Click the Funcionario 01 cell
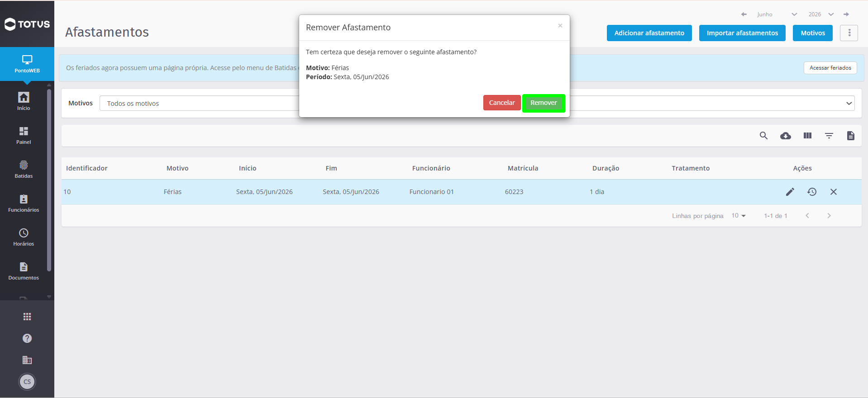The width and height of the screenshot is (868, 398). [432, 192]
